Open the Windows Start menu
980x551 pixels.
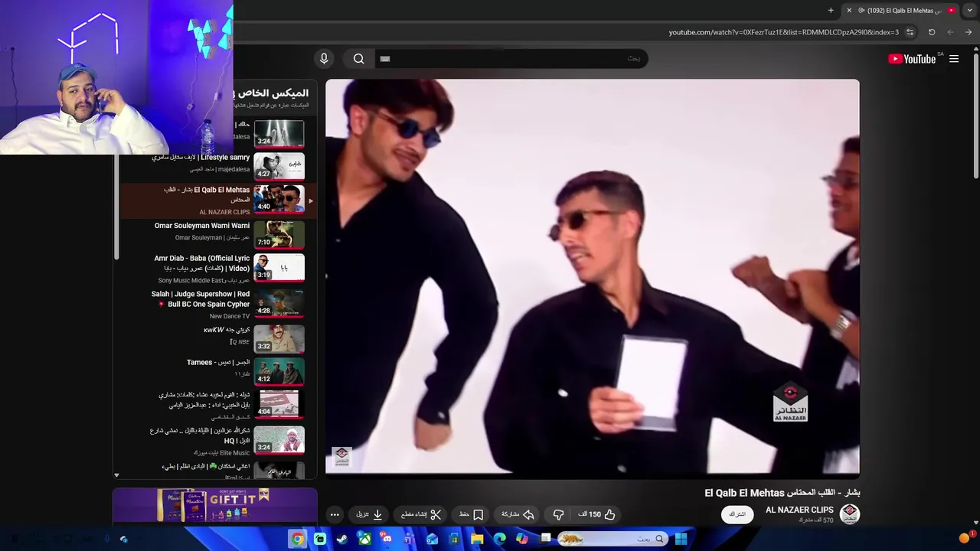[x=681, y=539]
